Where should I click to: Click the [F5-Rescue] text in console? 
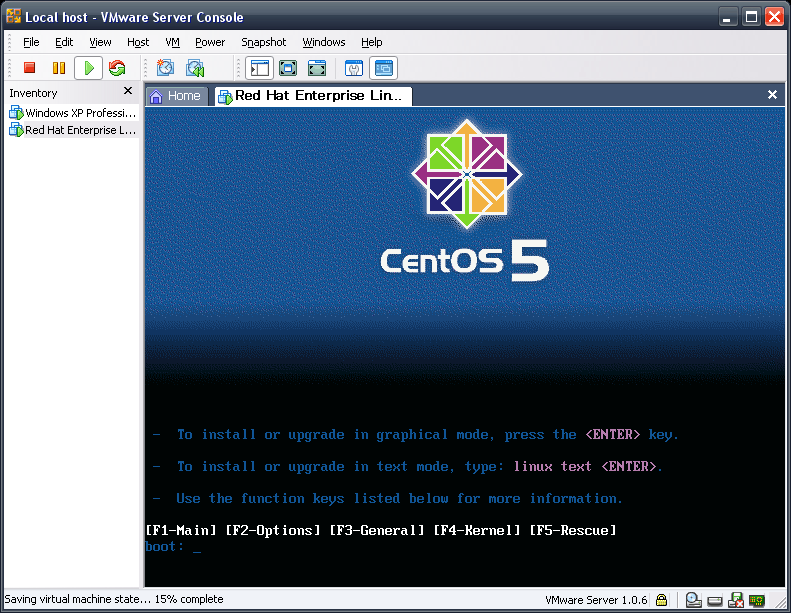click(x=573, y=530)
